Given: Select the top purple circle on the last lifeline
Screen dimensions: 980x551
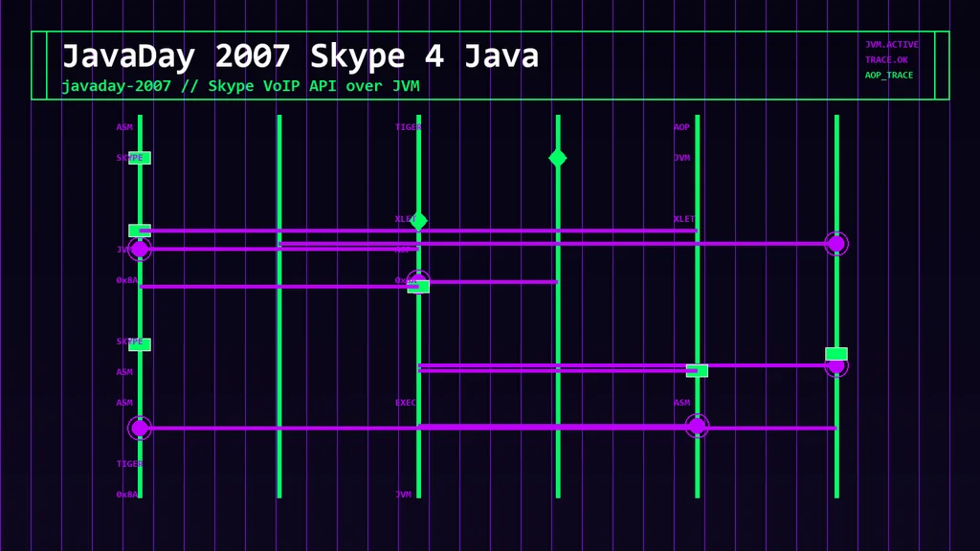Looking at the screenshot, I should pyautogui.click(x=836, y=244).
